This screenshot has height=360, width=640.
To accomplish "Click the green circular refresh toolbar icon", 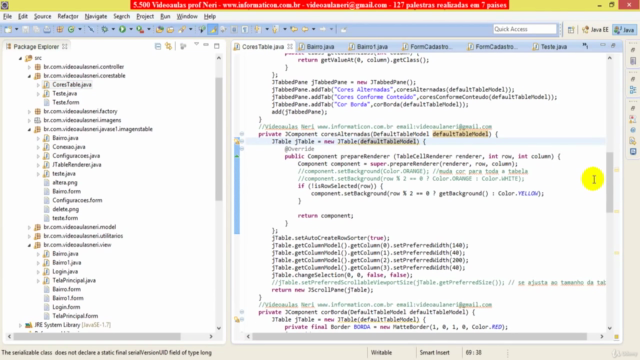I will (x=71, y=29).
